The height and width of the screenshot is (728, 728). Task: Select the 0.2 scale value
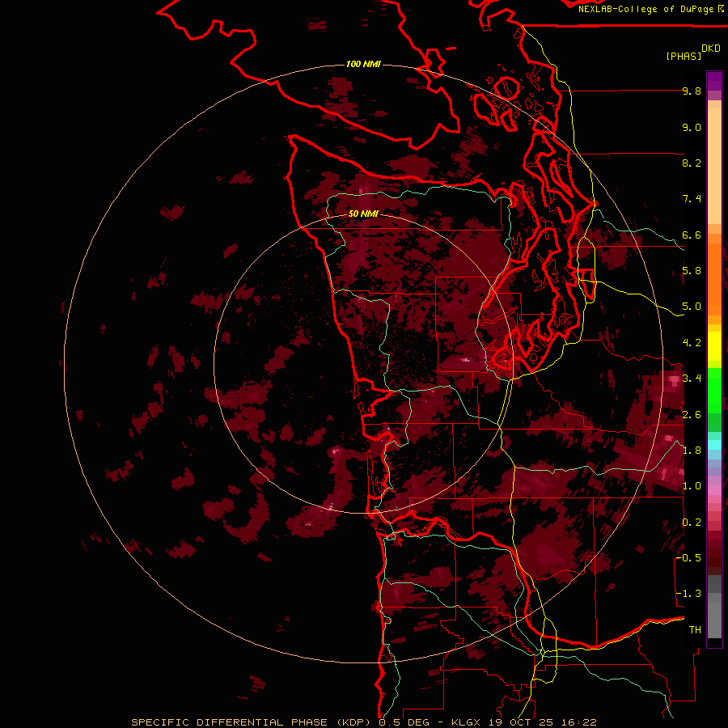[692, 523]
